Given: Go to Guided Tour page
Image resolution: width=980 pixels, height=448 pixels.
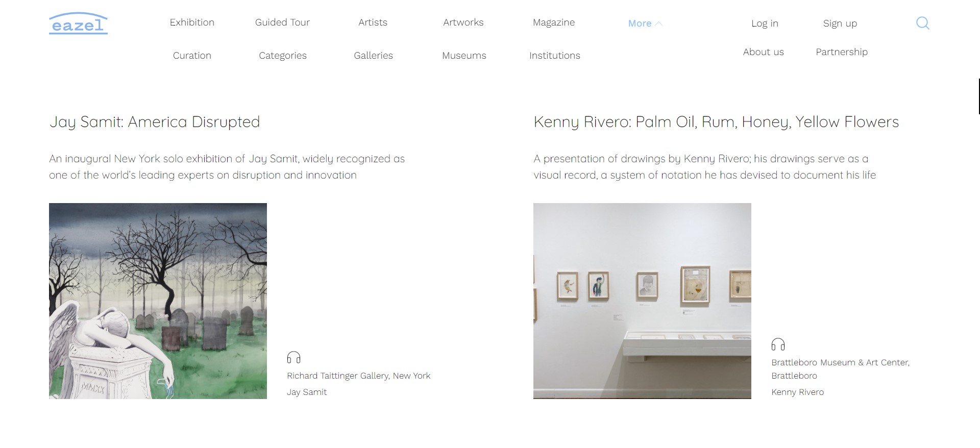Looking at the screenshot, I should point(282,22).
